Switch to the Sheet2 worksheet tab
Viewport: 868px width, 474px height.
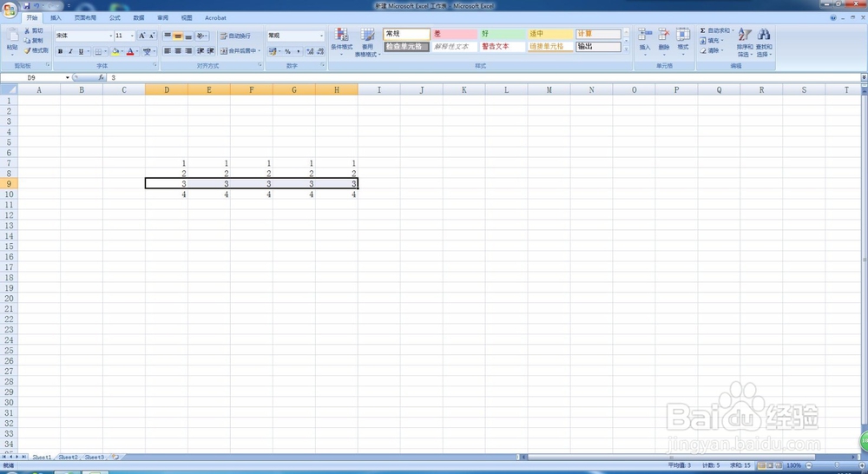(68, 458)
